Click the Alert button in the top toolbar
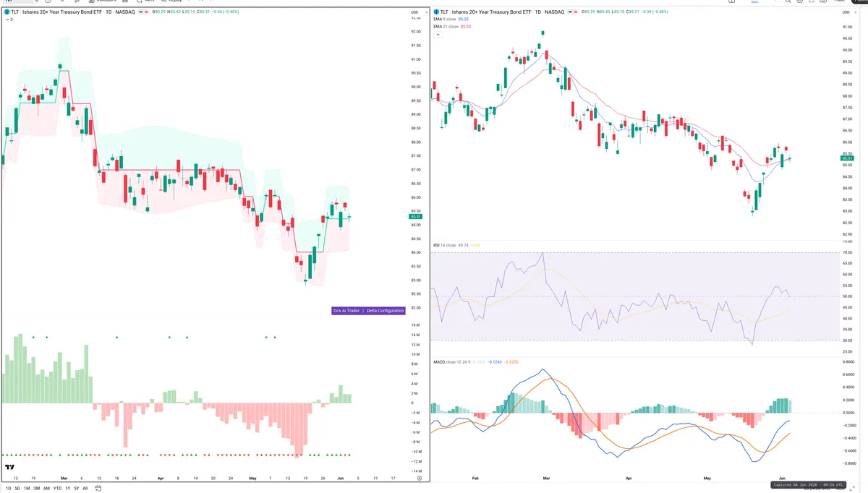 146,1
